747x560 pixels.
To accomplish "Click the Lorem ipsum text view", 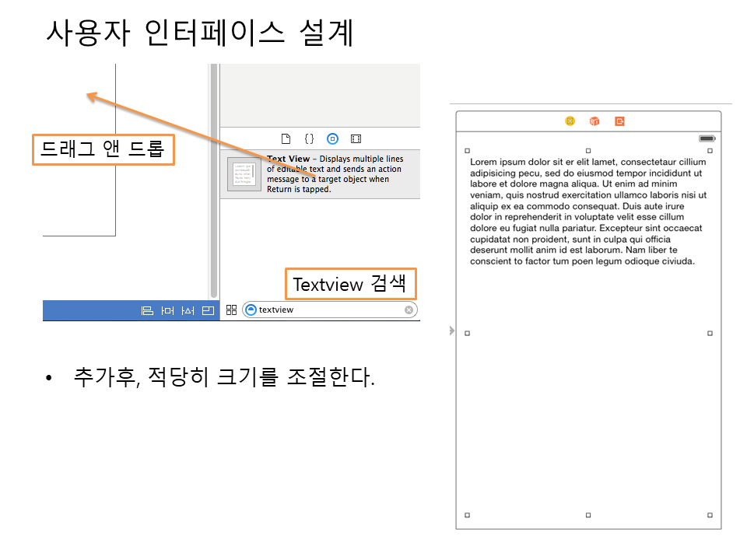I will click(587, 212).
